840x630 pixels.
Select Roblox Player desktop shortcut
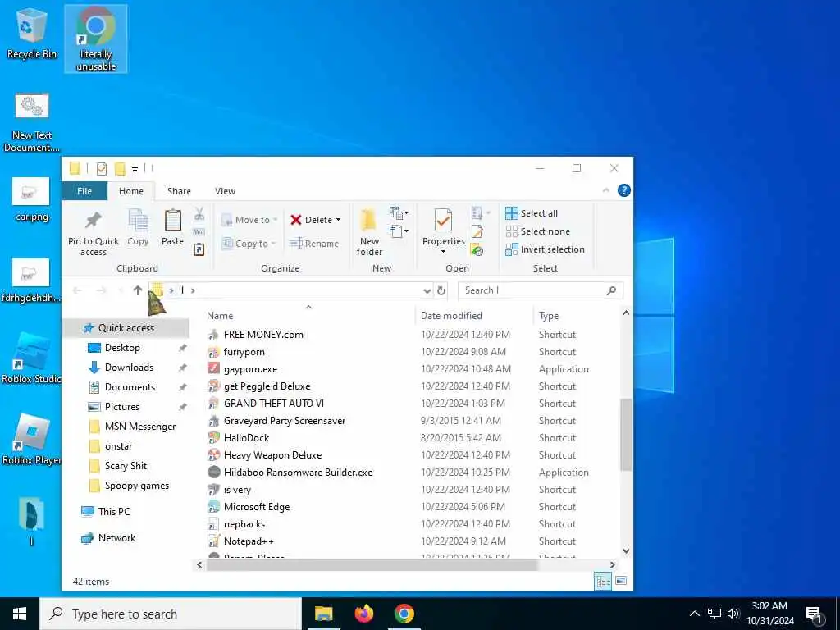[32, 440]
